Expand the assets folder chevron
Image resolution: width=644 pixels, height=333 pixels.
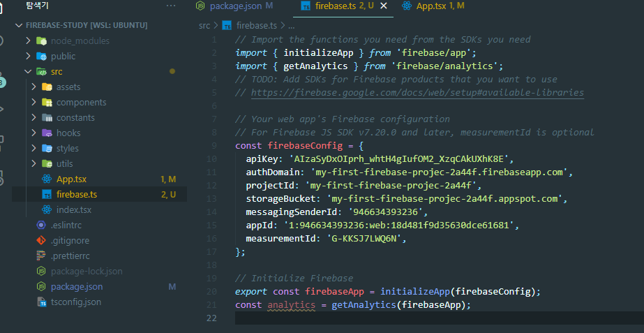tap(33, 87)
